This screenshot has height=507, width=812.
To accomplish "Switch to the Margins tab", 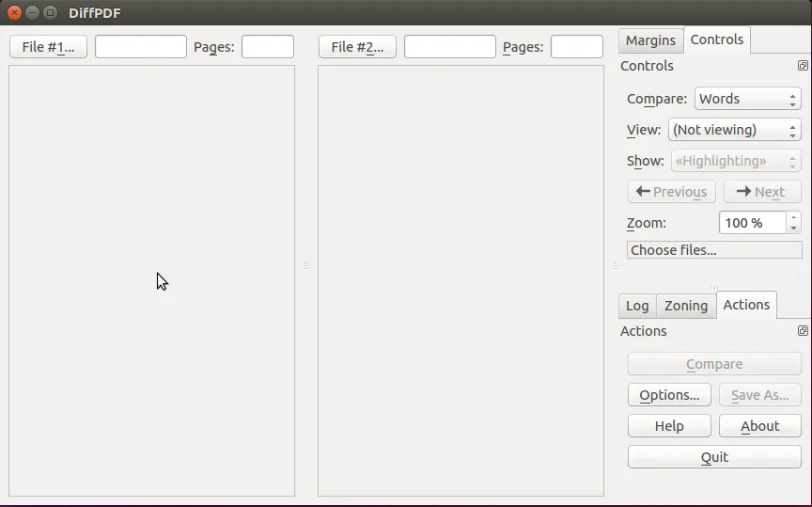I will click(x=650, y=40).
